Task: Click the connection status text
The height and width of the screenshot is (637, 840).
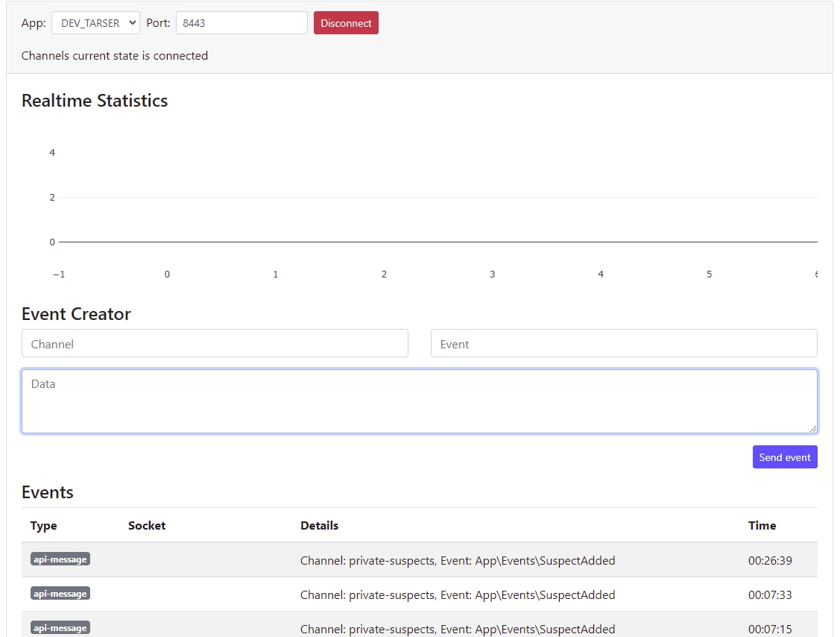Action: click(x=115, y=56)
